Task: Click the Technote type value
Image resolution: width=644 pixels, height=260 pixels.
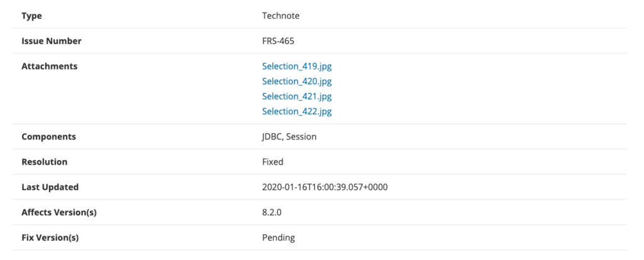Action: 280,16
